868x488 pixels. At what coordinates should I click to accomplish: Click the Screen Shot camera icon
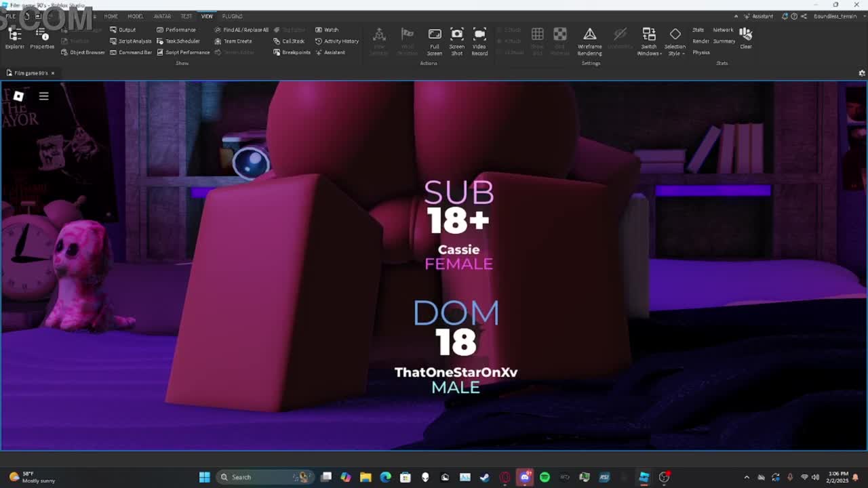pyautogui.click(x=457, y=40)
